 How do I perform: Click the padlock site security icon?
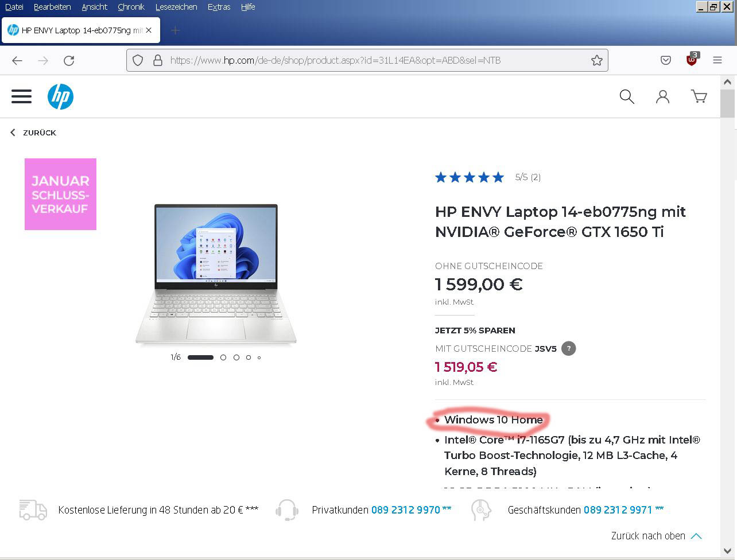tap(157, 60)
